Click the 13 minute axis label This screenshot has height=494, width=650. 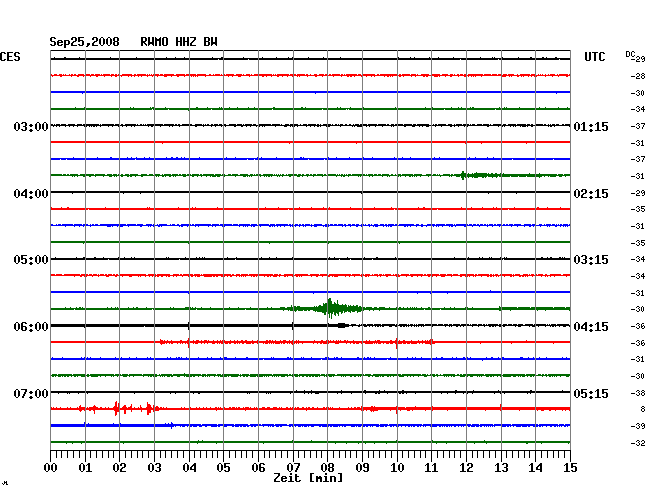click(501, 468)
